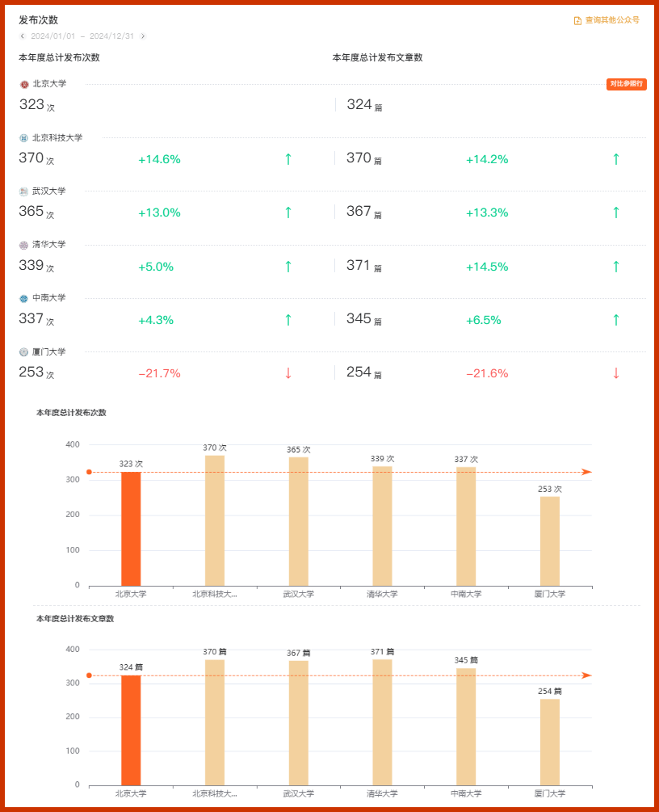
Task: Click the up arrow next to +4.3%
Action: tap(288, 320)
